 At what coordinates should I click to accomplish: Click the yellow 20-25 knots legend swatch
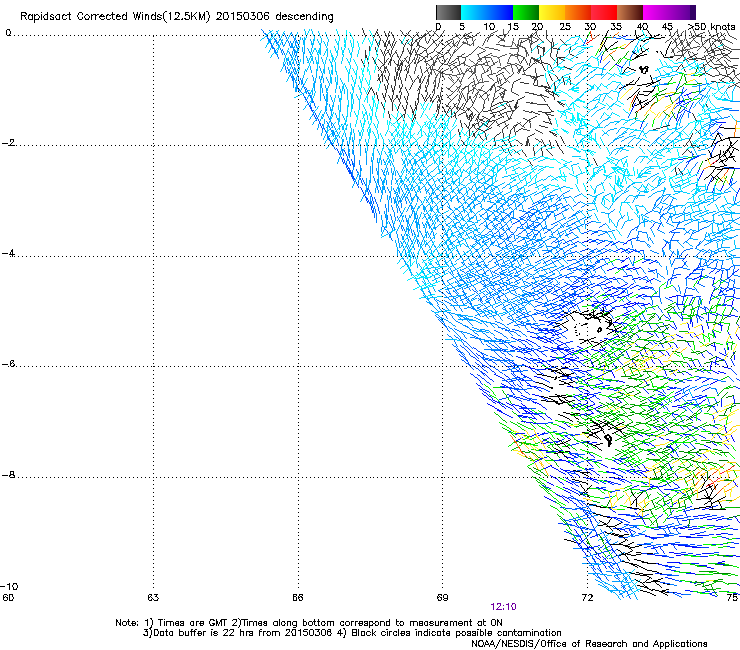(x=552, y=12)
